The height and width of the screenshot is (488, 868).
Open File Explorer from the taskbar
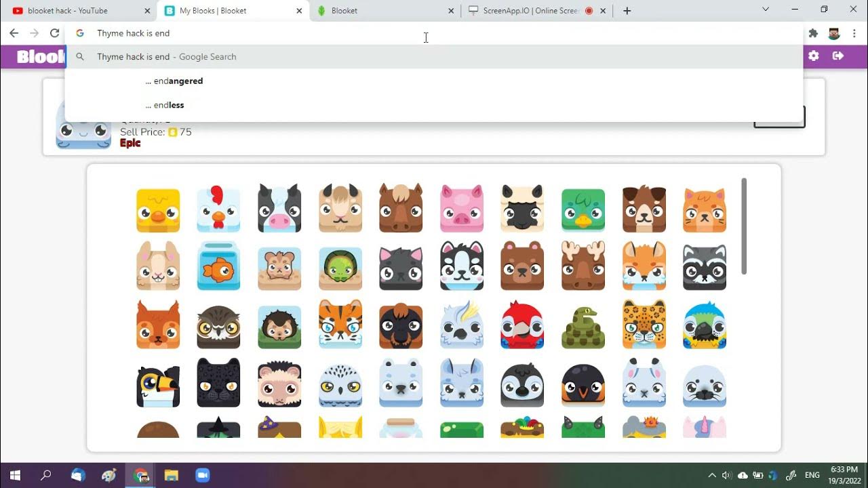(x=172, y=475)
